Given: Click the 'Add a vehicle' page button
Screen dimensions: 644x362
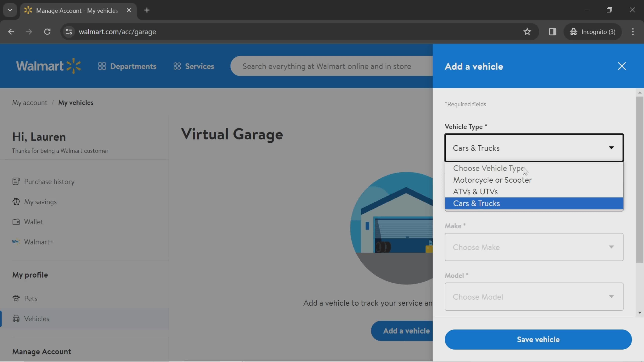Looking at the screenshot, I should point(406,331).
